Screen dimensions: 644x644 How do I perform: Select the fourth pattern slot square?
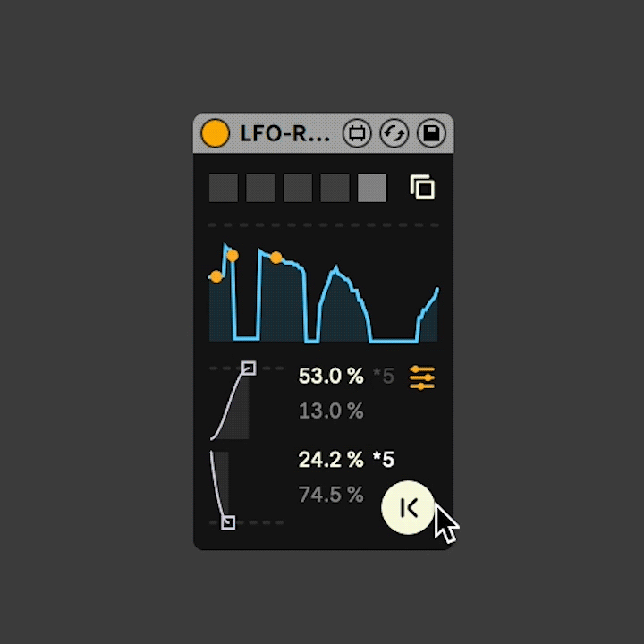pyautogui.click(x=335, y=188)
